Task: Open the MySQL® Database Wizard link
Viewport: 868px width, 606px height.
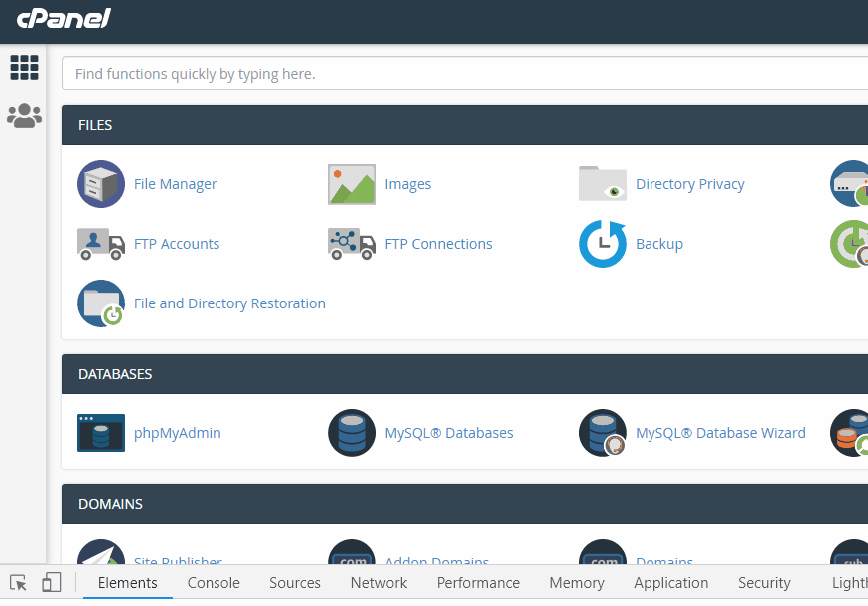Action: (720, 433)
